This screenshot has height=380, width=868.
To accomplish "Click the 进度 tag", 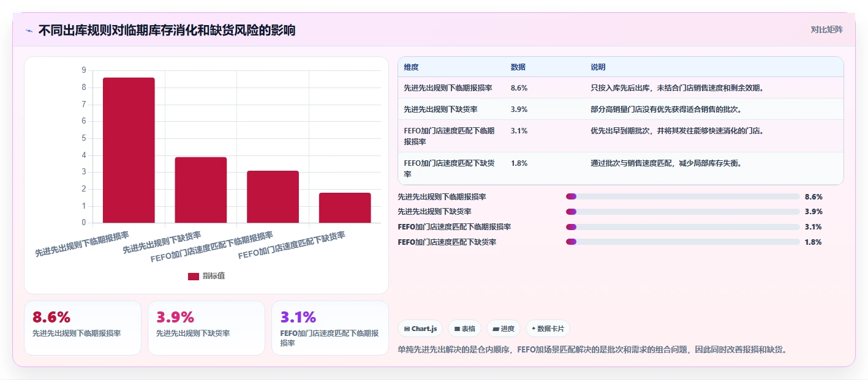I will [504, 329].
